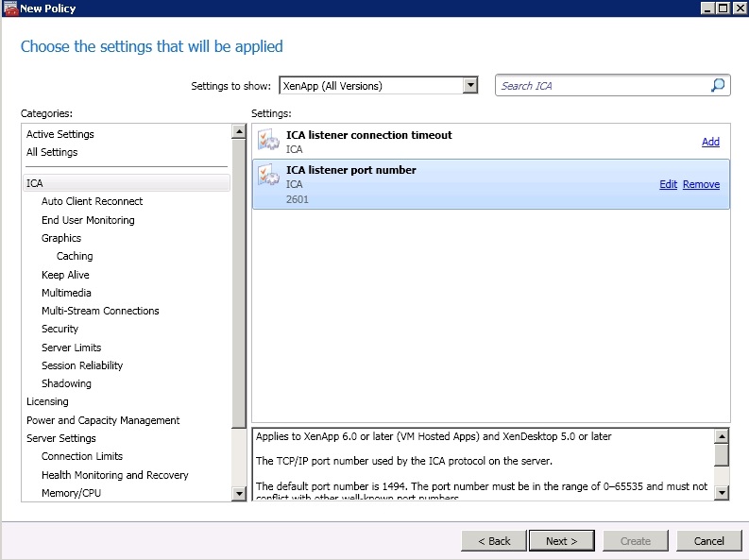Edit the ICA listener port number

669,184
